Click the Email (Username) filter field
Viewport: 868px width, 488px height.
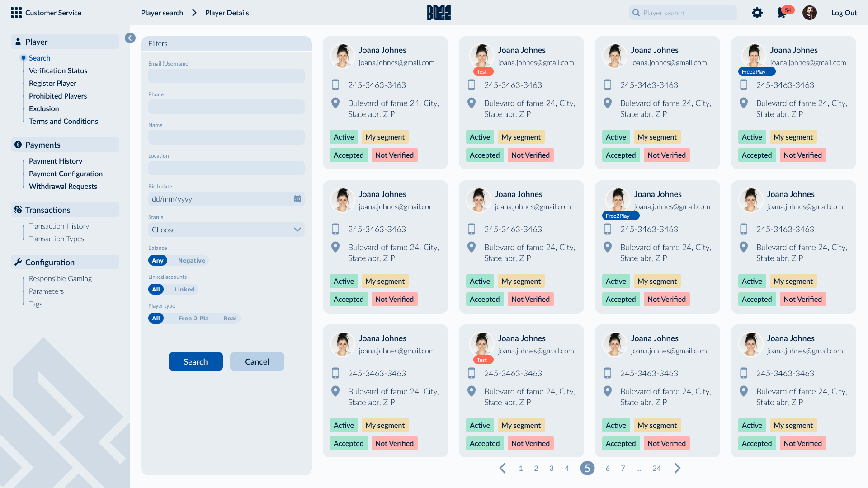click(226, 76)
